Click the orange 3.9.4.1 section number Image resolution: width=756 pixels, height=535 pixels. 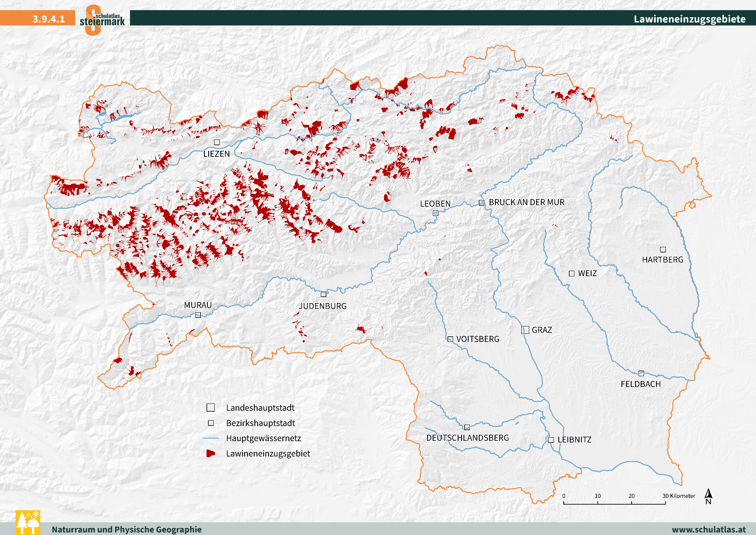pos(49,19)
